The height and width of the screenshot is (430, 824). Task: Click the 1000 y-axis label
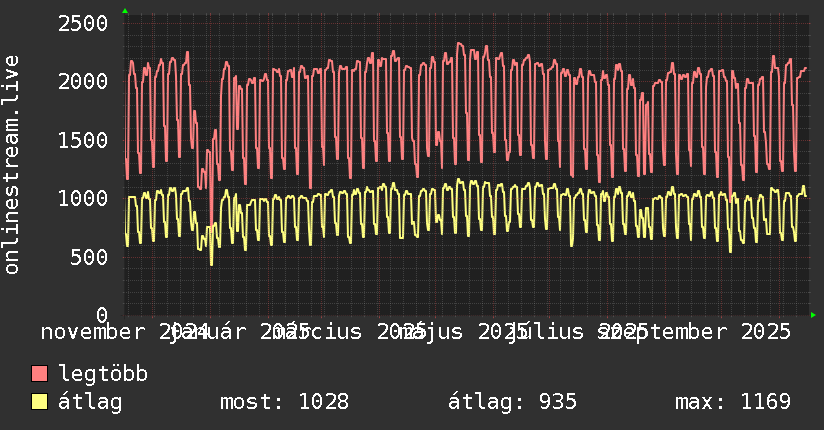point(83,198)
